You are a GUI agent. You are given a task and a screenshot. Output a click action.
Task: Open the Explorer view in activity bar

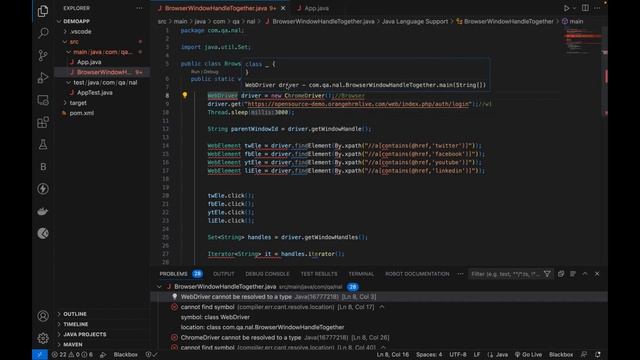43,11
